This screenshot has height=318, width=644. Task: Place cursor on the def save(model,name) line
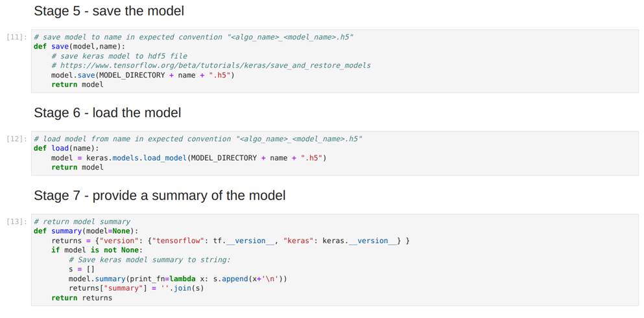pos(79,47)
